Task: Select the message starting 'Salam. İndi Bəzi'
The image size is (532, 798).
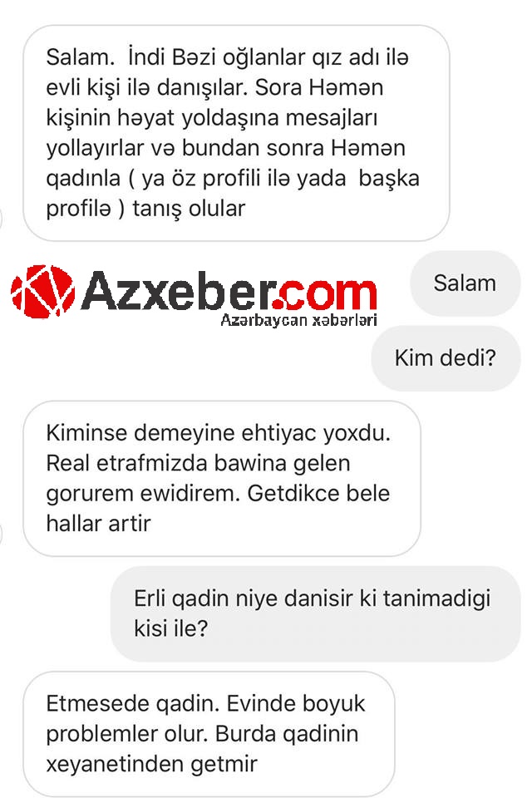Action: click(x=236, y=133)
